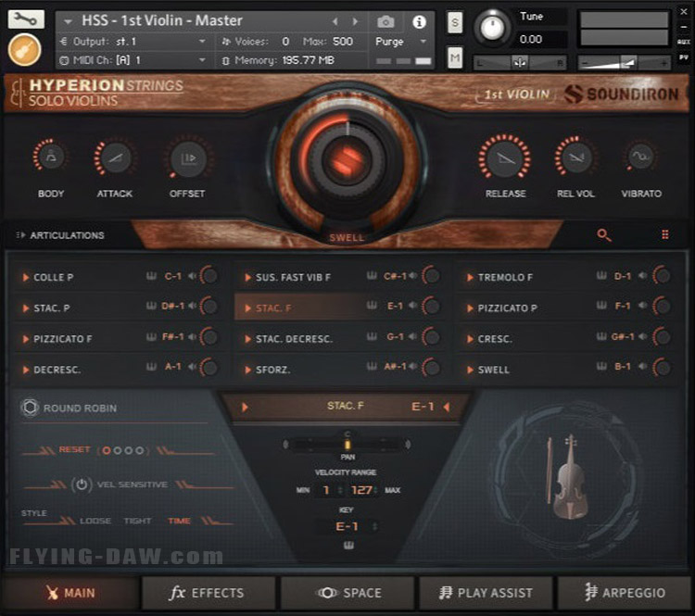Image resolution: width=695 pixels, height=616 pixels.
Task: Click round robin RESET button
Action: (74, 449)
